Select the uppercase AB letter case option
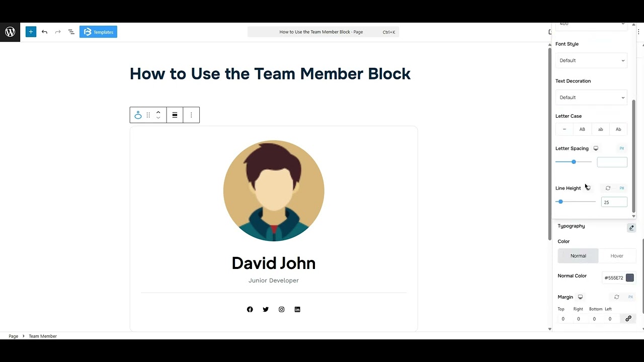Viewport: 644px width, 362px height. (582, 129)
